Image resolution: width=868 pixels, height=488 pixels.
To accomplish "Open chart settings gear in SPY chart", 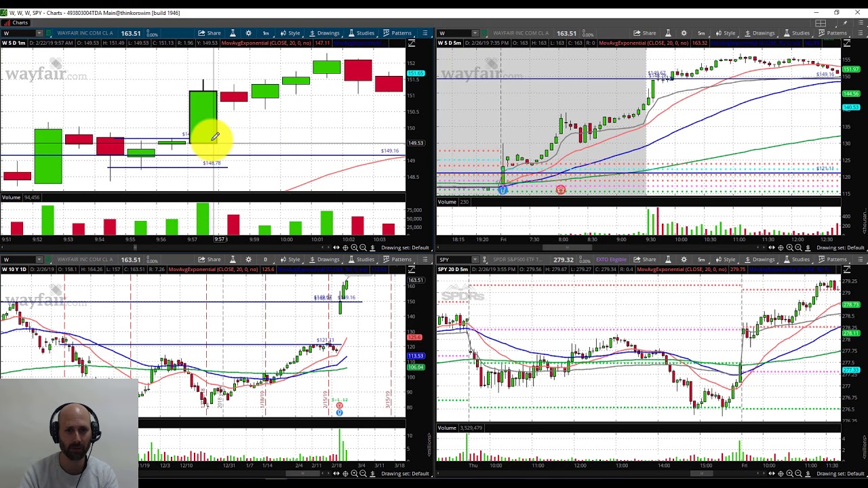I will click(684, 260).
